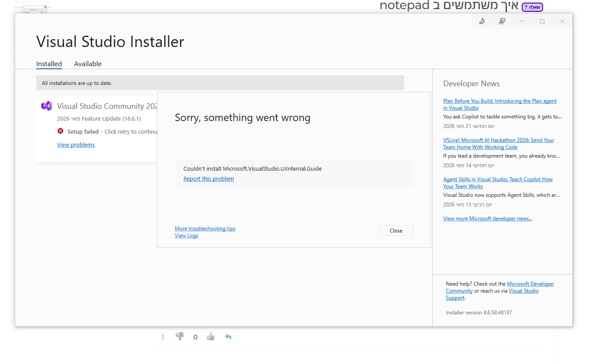Click the reply arrow icon on the web page
The height and width of the screenshot is (364, 591).
pyautogui.click(x=228, y=337)
